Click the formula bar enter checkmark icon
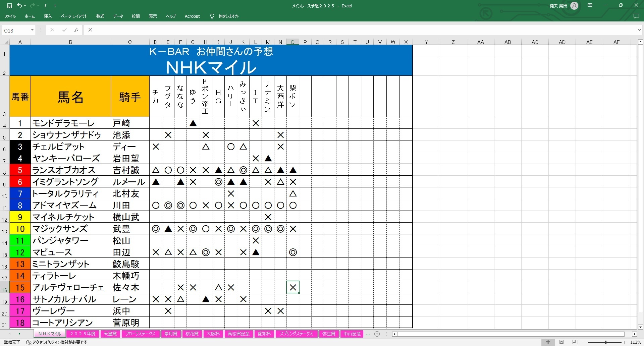The width and height of the screenshot is (644, 346). point(64,30)
